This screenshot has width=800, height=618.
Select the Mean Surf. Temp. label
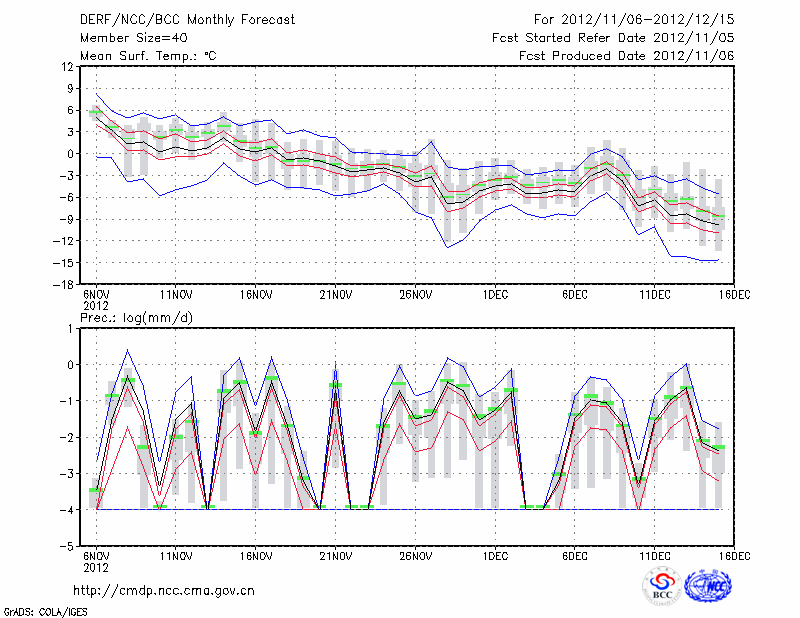coord(148,56)
